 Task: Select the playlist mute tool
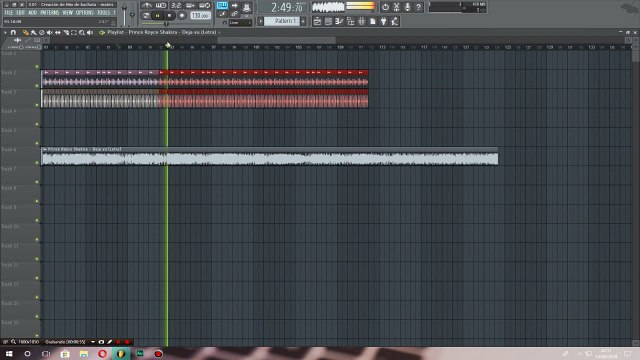click(x=50, y=32)
